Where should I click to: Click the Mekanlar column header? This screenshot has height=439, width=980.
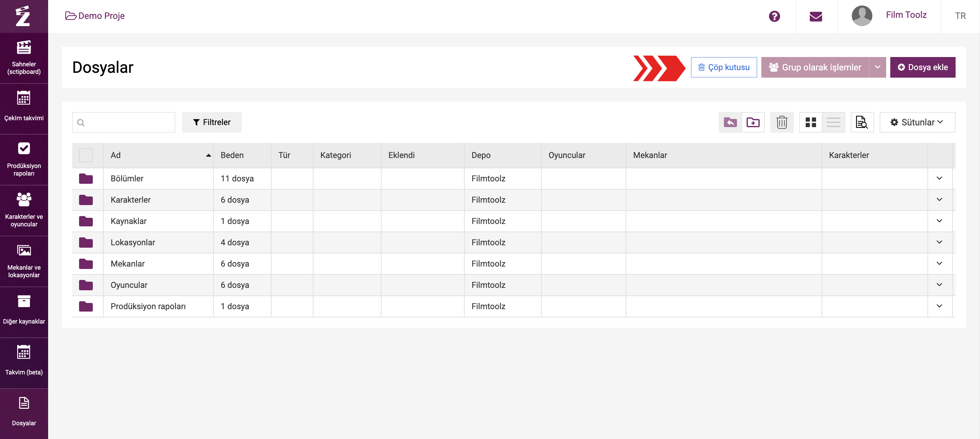[x=723, y=156]
